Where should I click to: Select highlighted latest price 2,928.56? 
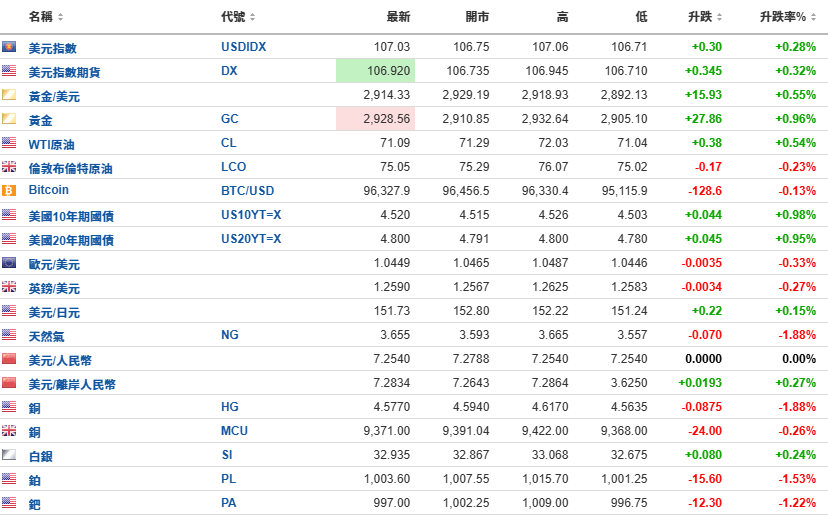click(x=375, y=119)
